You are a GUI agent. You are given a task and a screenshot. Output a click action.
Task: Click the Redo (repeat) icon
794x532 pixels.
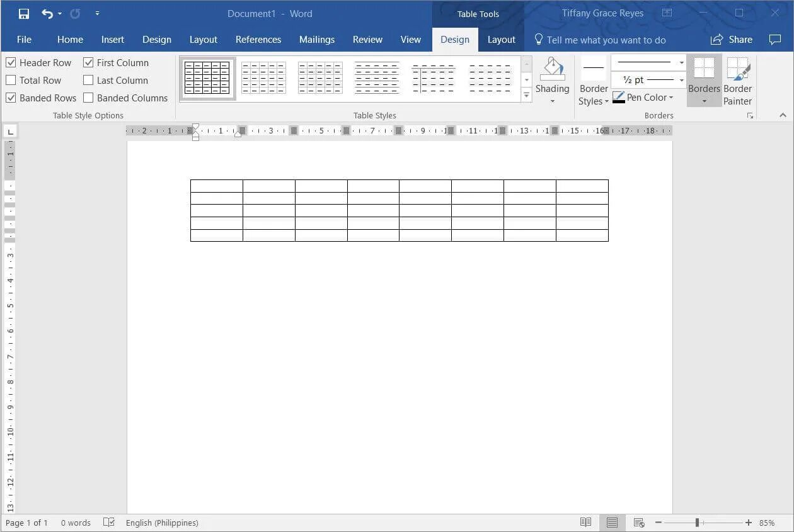75,13
